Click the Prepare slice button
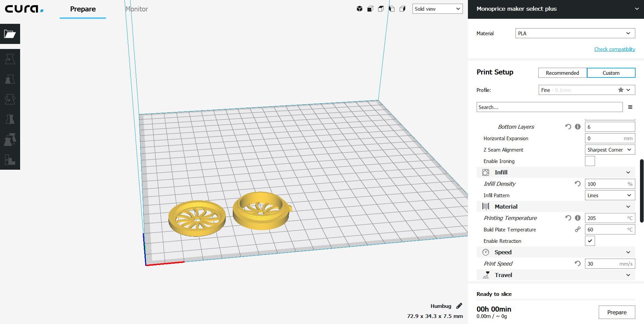644x324 pixels. (617, 312)
